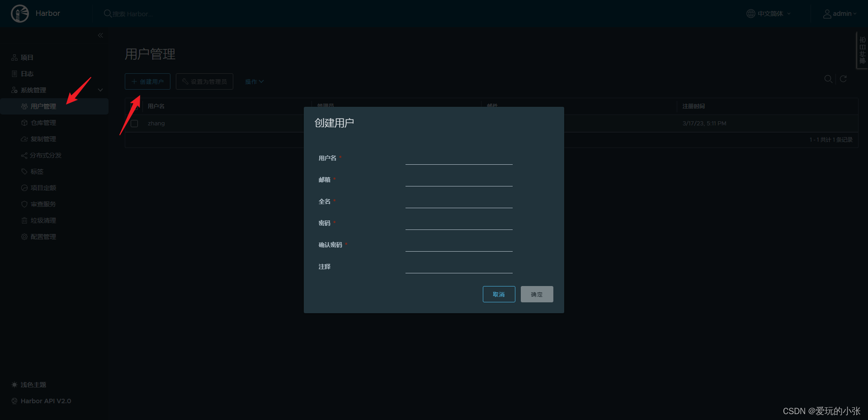Collapse the sidebar with double-chevron icon

pyautogui.click(x=100, y=35)
